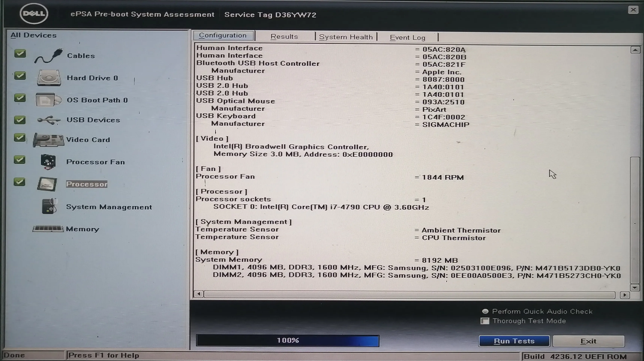
Task: Uncheck the Processor Fan checkbox
Action: [20, 160]
